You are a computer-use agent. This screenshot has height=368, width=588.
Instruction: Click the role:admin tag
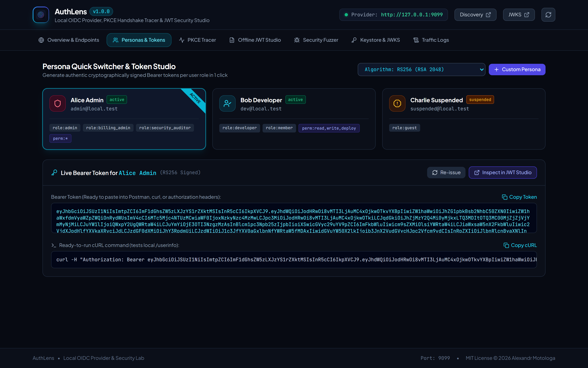coord(65,128)
